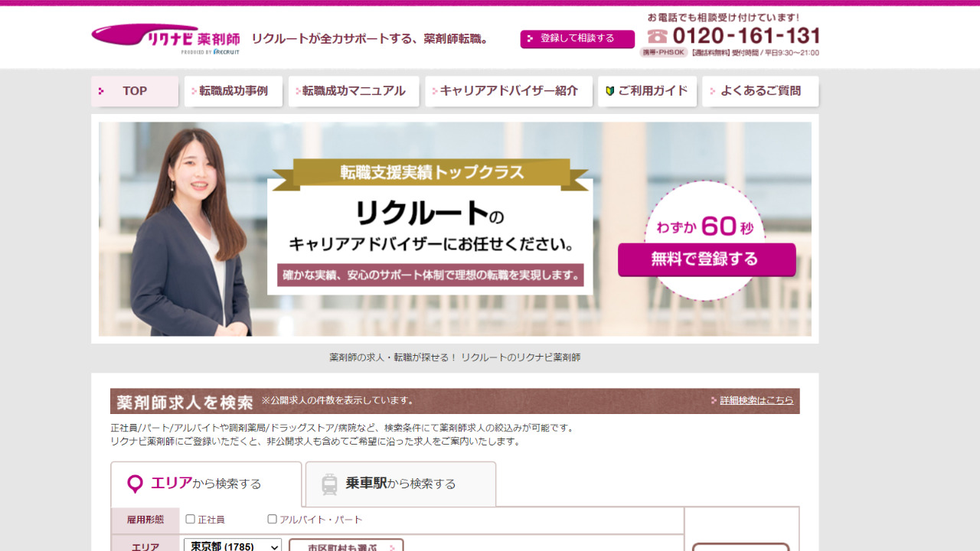
Task: Open the TOP navigation tab
Action: click(x=135, y=91)
